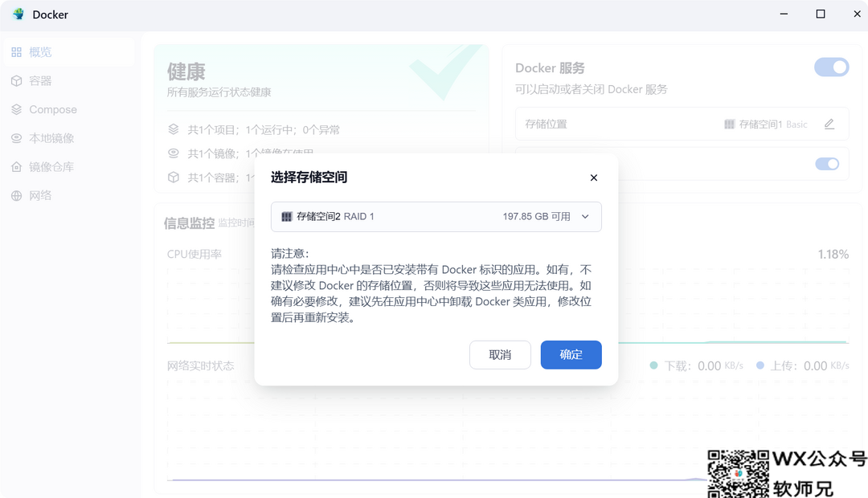This screenshot has height=498, width=868.
Task: Click the CPU使用率 label
Action: 194,254
